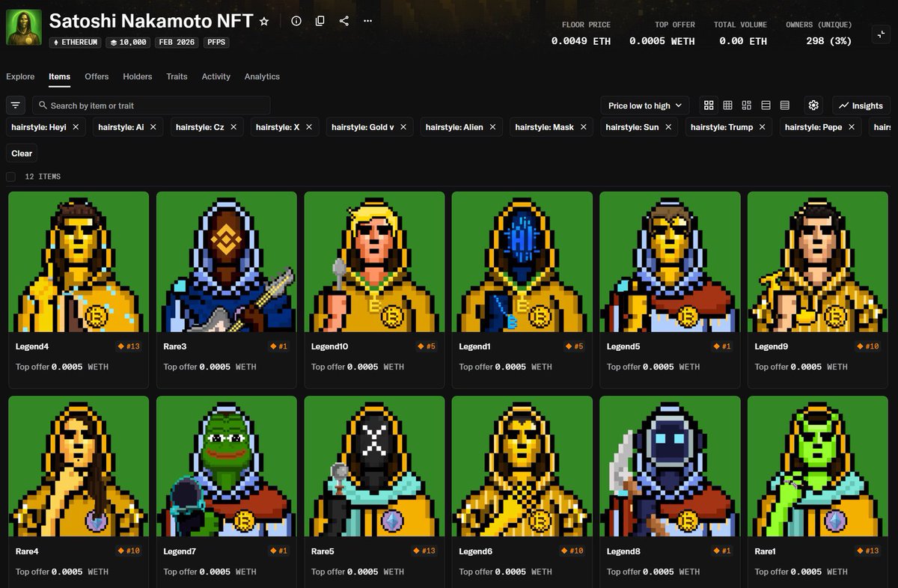Click the Total Volume 0.00 ETH stat

740,34
